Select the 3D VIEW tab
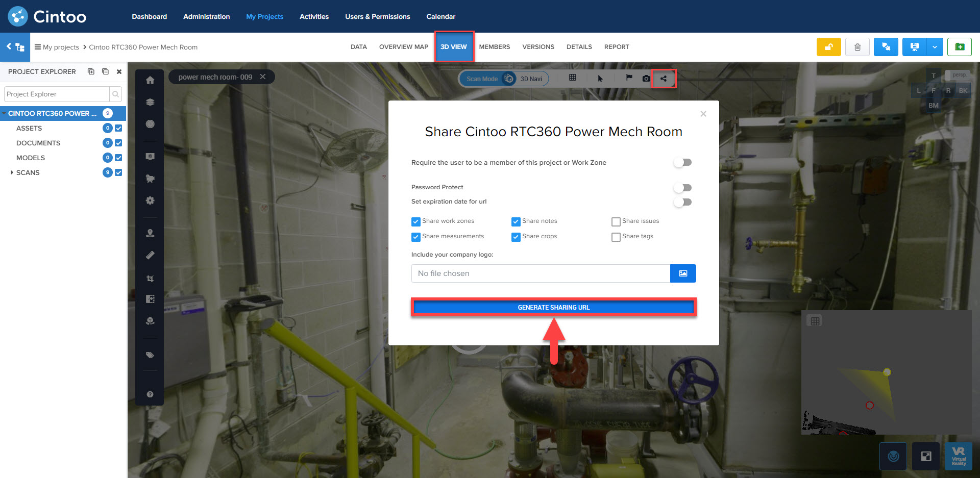This screenshot has width=980, height=478. click(454, 47)
